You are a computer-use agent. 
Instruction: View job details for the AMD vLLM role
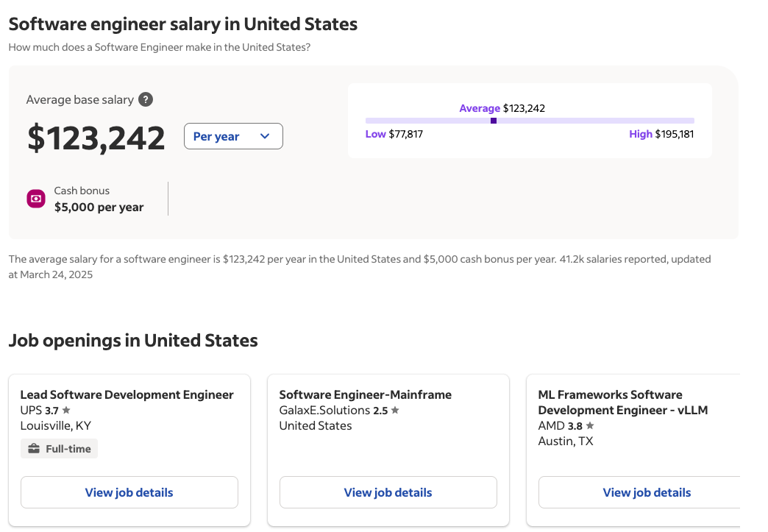click(x=647, y=492)
